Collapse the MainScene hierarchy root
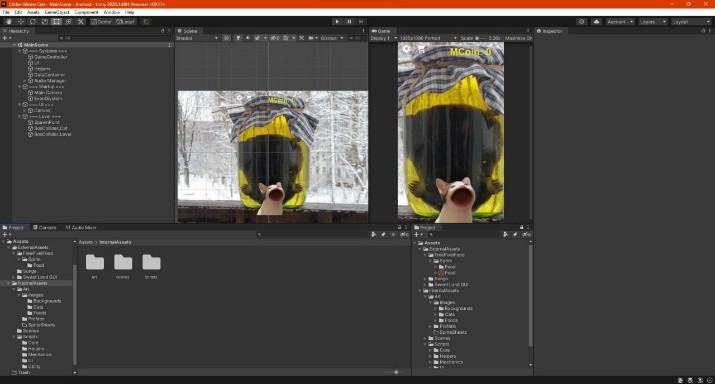This screenshot has width=715, height=384. [15, 45]
